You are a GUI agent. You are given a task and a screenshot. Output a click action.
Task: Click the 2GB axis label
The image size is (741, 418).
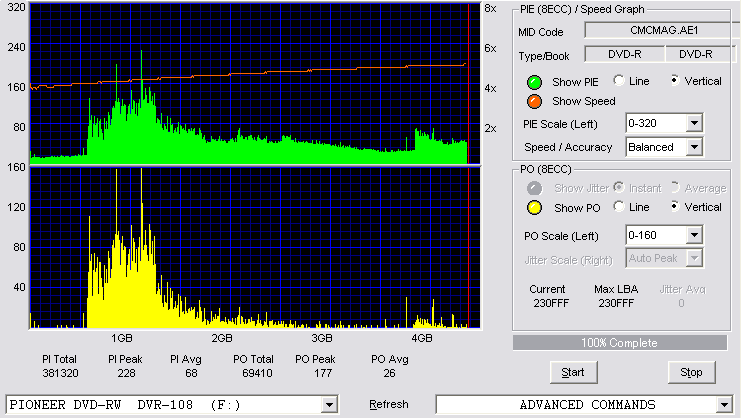click(222, 338)
